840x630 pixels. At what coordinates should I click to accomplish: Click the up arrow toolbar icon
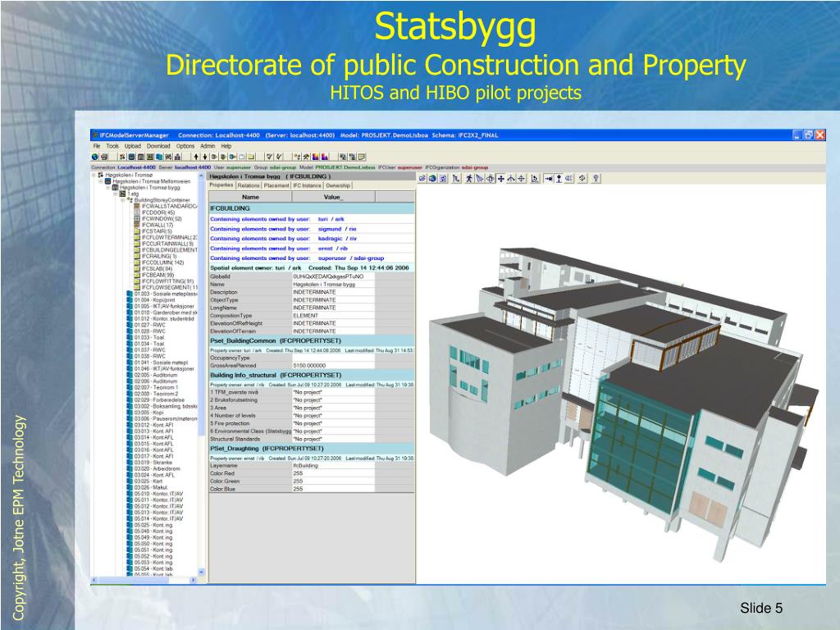point(196,157)
